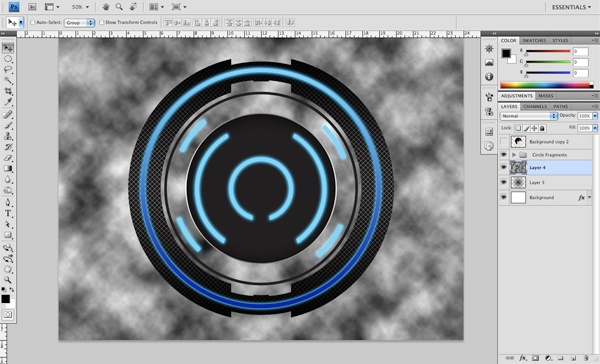Check Show Transform Controls
Screen dimensions: 600x364
click(x=101, y=23)
